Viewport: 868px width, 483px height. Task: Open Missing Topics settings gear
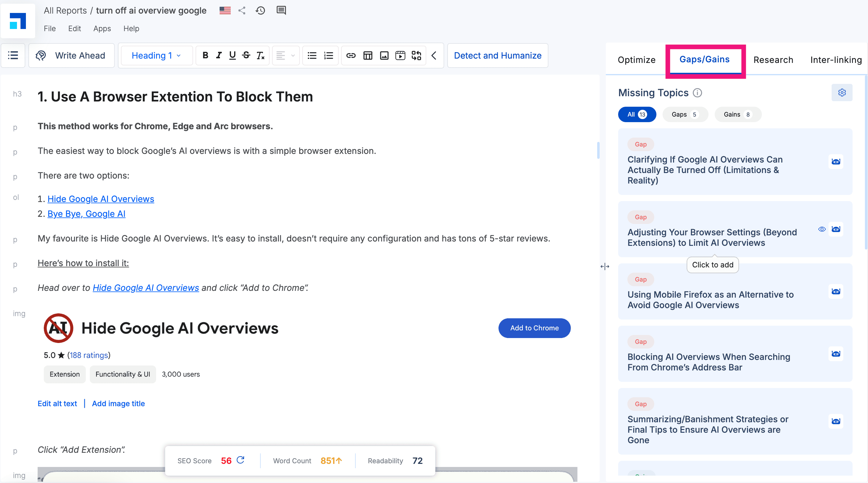[x=842, y=93]
